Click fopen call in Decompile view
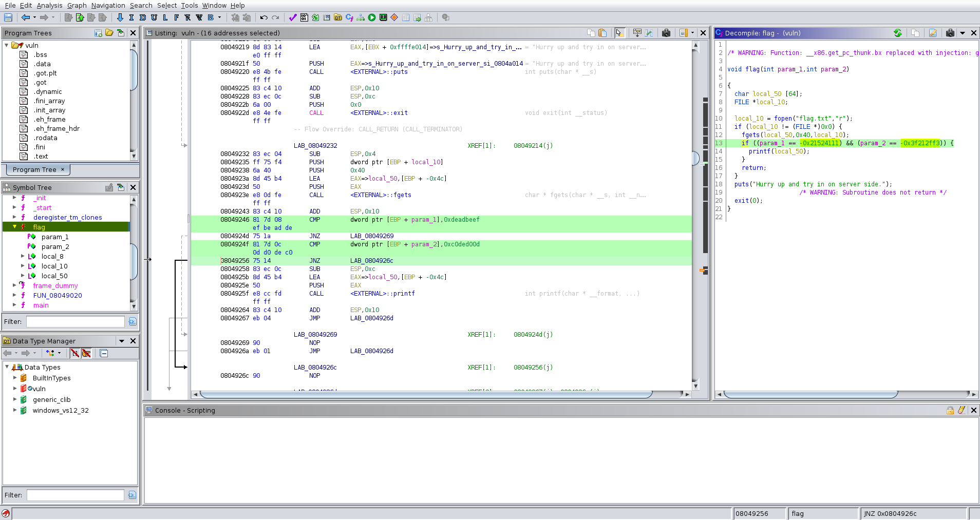This screenshot has height=520, width=980. click(783, 119)
